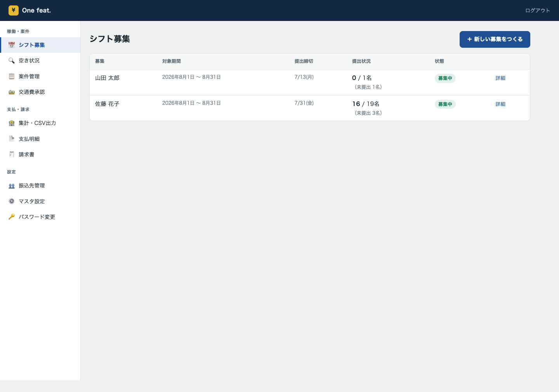Click the 募集中 badge in 山田 太郎 row

[445, 78]
